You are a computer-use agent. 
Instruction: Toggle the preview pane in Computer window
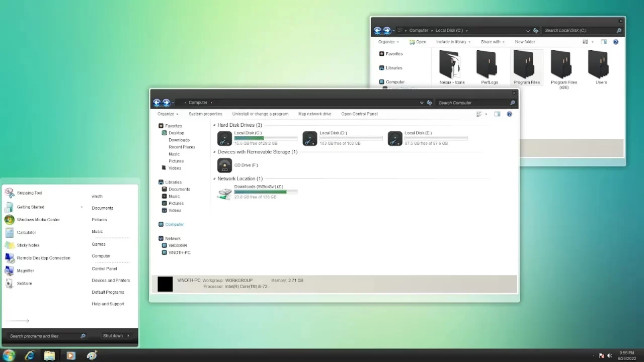click(497, 114)
